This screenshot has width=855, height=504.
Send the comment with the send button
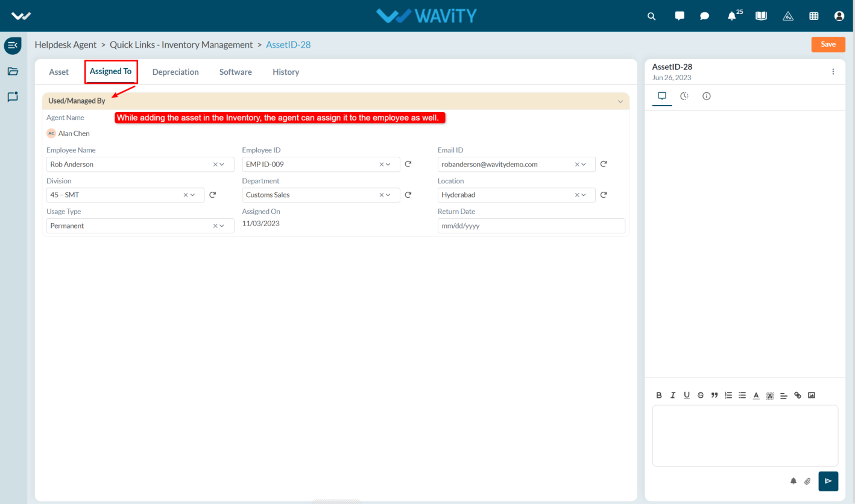(x=828, y=481)
